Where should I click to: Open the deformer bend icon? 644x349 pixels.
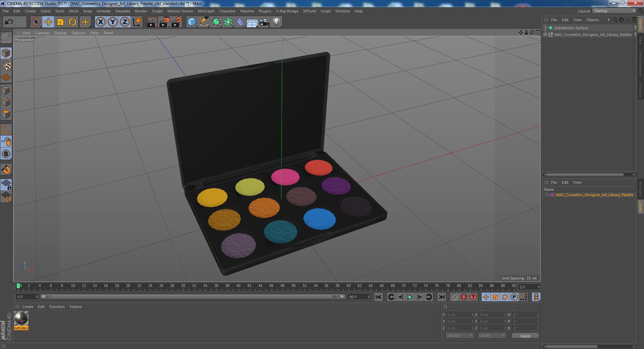coord(240,22)
